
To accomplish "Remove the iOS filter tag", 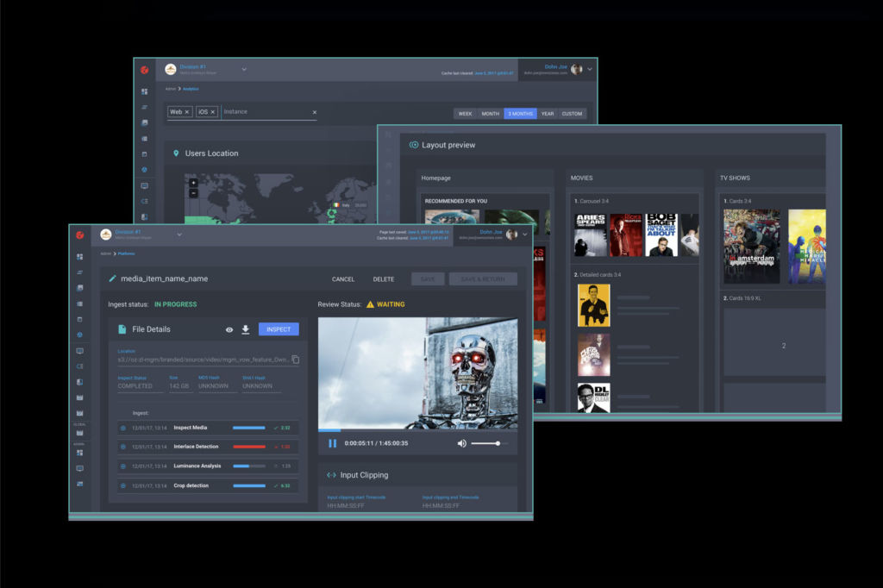I will pyautogui.click(x=213, y=112).
